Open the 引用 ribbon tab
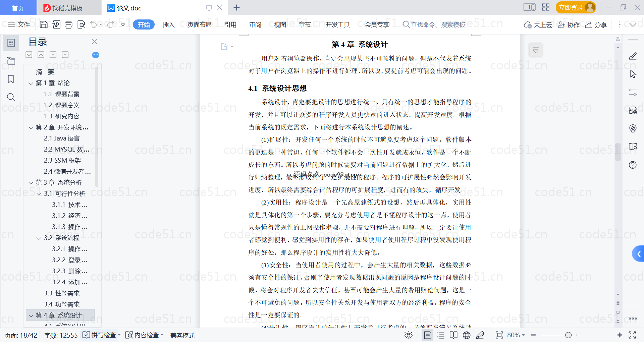 230,24
